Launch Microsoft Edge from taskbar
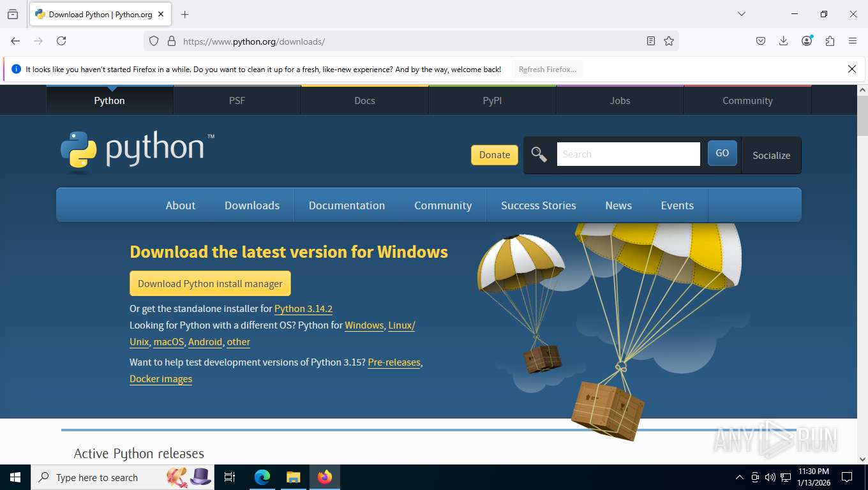The image size is (868, 490). 262,477
